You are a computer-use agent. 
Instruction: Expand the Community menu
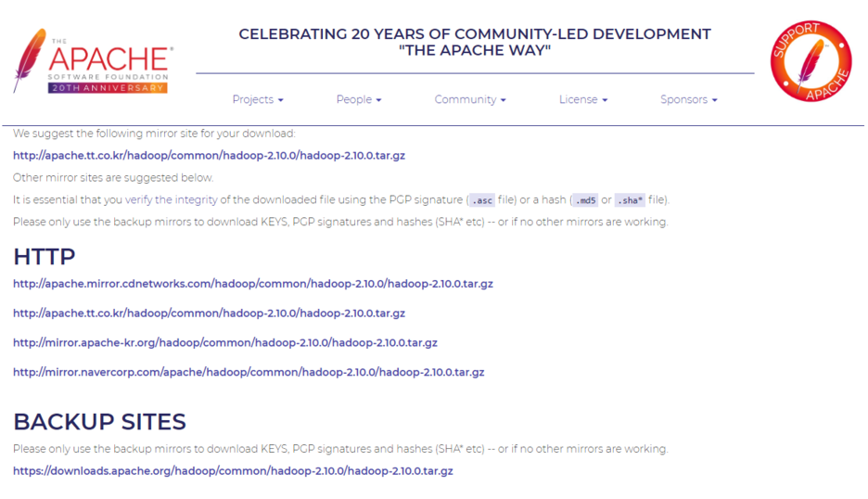click(x=470, y=99)
